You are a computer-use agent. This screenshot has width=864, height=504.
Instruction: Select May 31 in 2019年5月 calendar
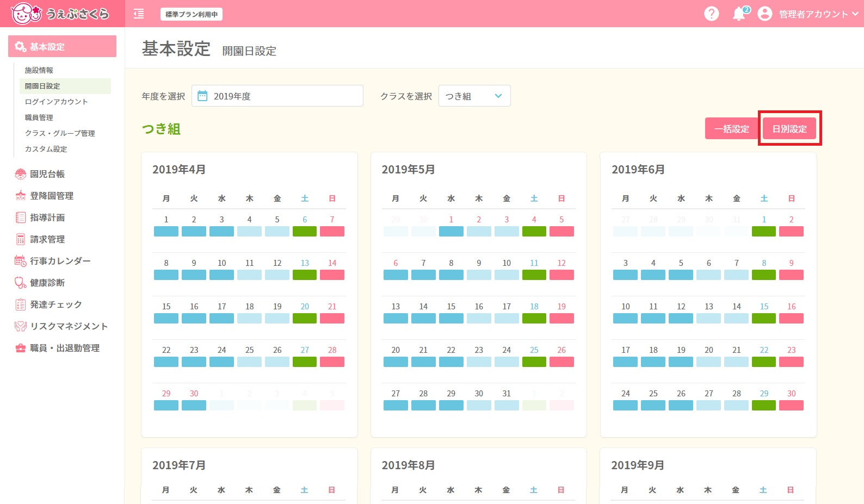click(507, 394)
